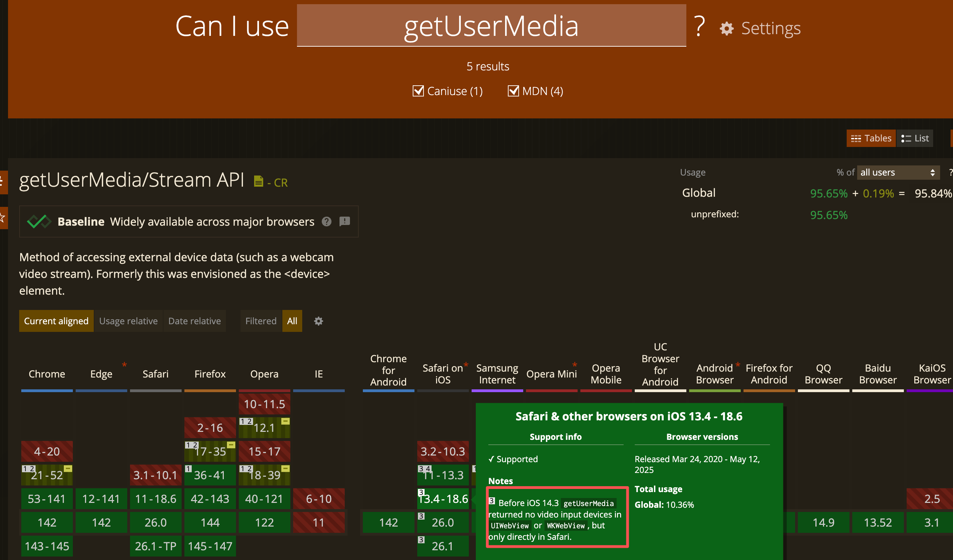Switch to Date relative tab
Image resolution: width=953 pixels, height=560 pixels.
195,321
